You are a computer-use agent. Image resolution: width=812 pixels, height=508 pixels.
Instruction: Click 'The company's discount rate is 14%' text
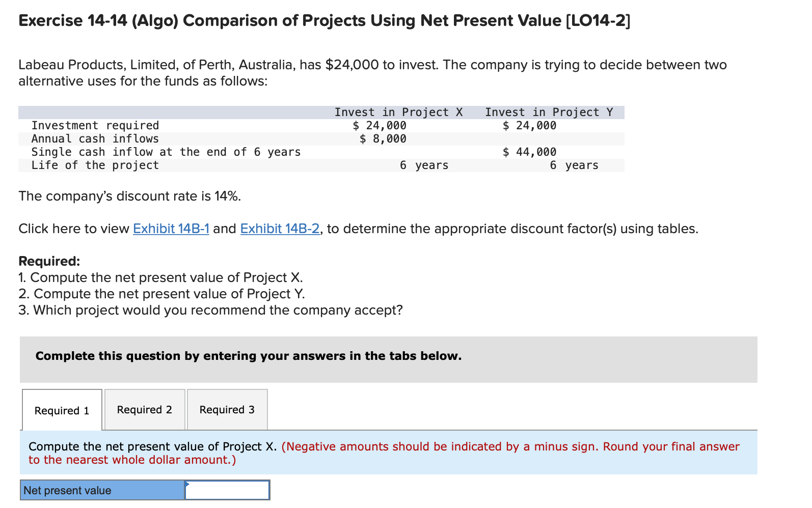pos(130,196)
